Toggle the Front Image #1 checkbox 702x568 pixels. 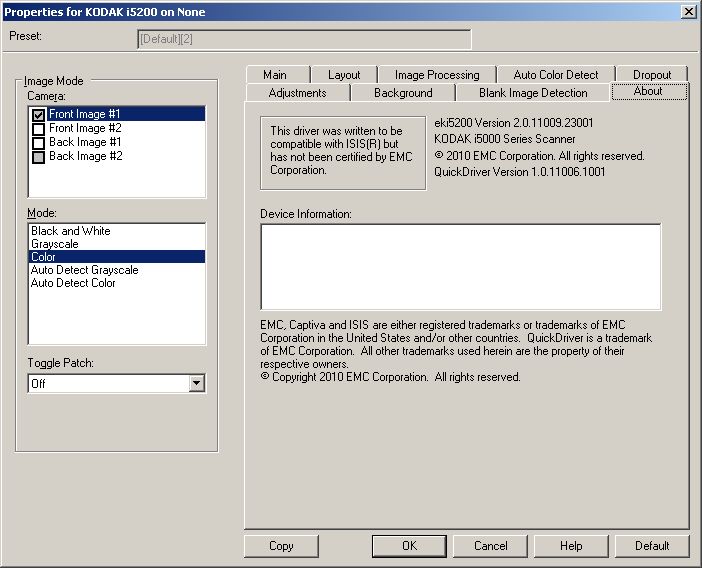[x=39, y=115]
